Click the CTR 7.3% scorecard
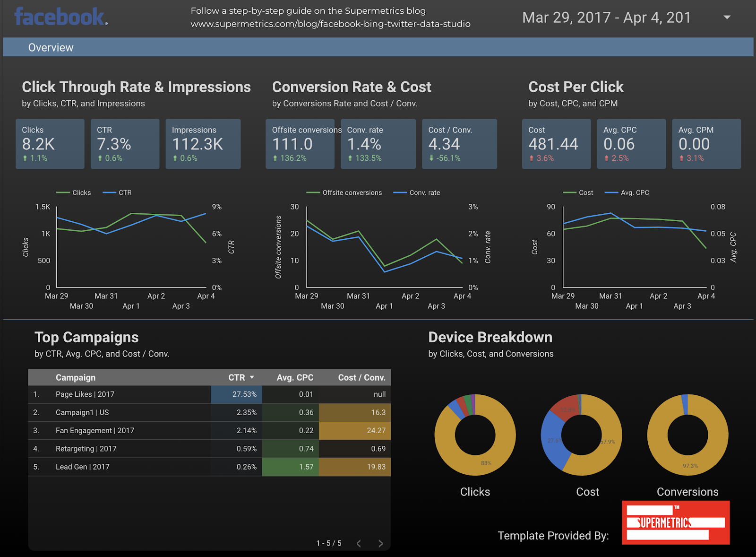Image resolution: width=756 pixels, height=557 pixels. (x=125, y=144)
